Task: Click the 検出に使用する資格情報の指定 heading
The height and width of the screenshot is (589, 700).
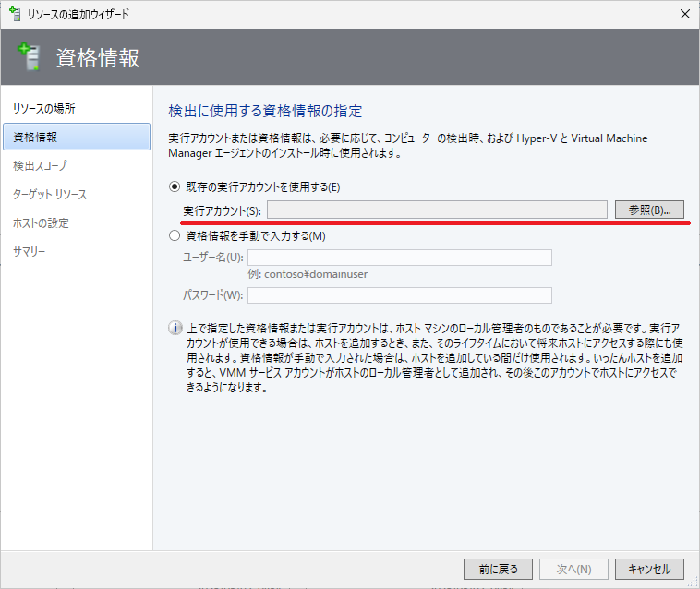Action: point(265,111)
